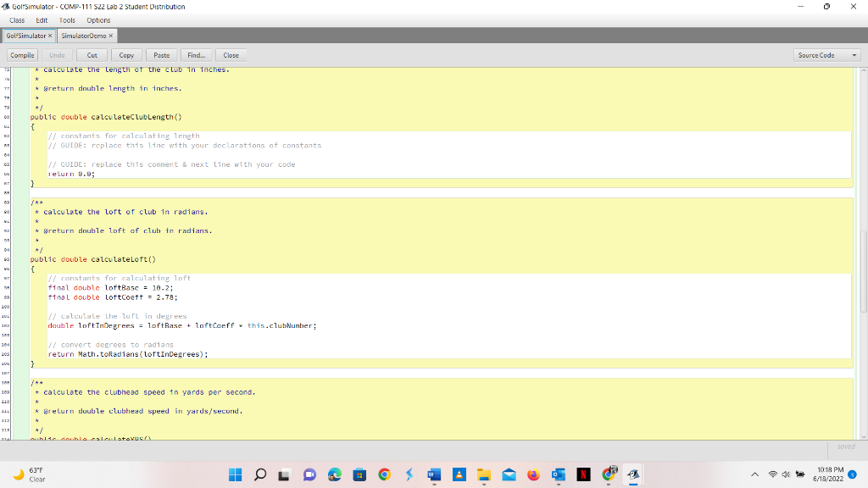Click the Compile button
Viewport: 868px width, 488px height.
click(x=22, y=55)
